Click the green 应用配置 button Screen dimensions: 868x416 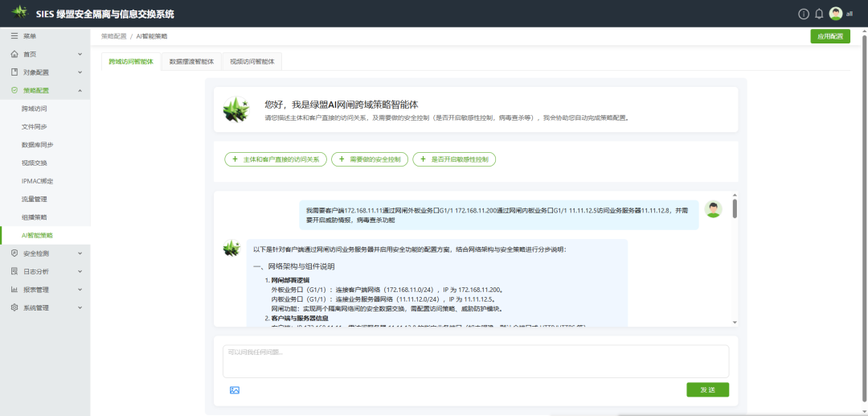pos(829,36)
